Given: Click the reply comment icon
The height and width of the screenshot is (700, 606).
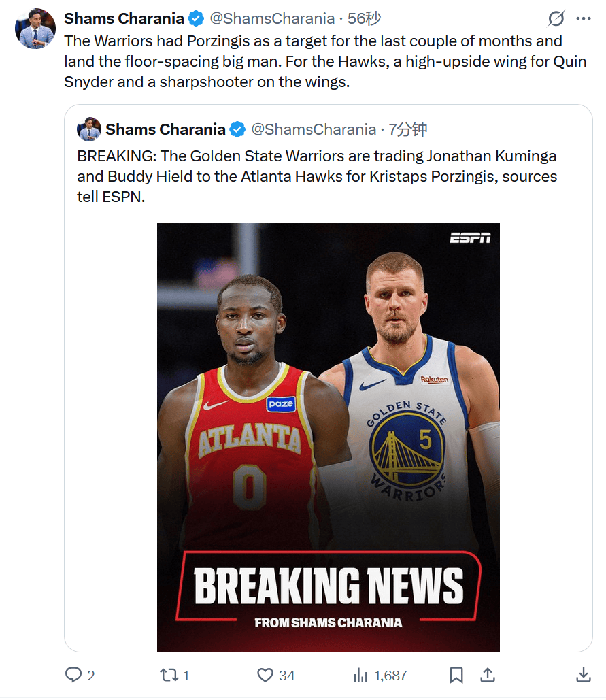Looking at the screenshot, I should [x=73, y=675].
